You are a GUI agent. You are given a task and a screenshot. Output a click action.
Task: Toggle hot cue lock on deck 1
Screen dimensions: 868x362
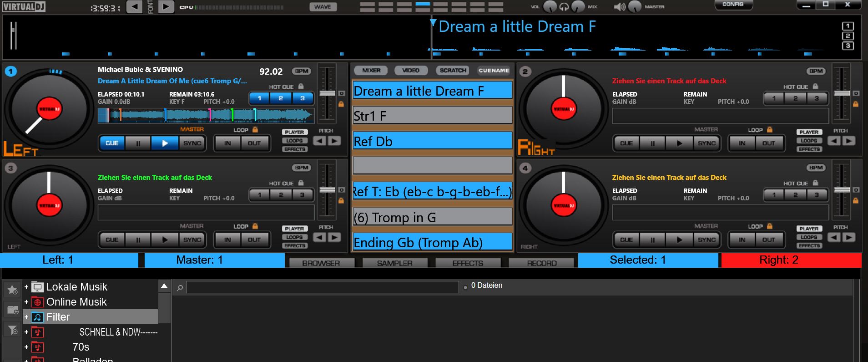click(301, 86)
